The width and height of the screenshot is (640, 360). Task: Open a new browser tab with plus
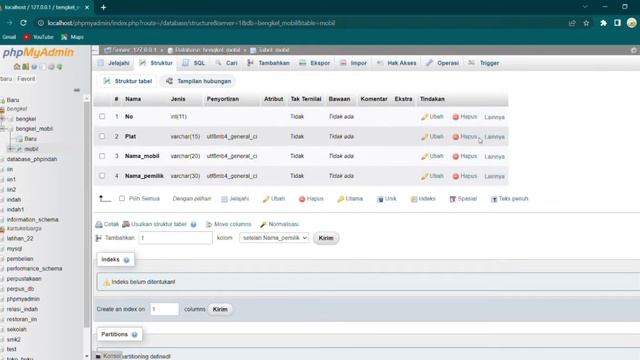coord(103,7)
